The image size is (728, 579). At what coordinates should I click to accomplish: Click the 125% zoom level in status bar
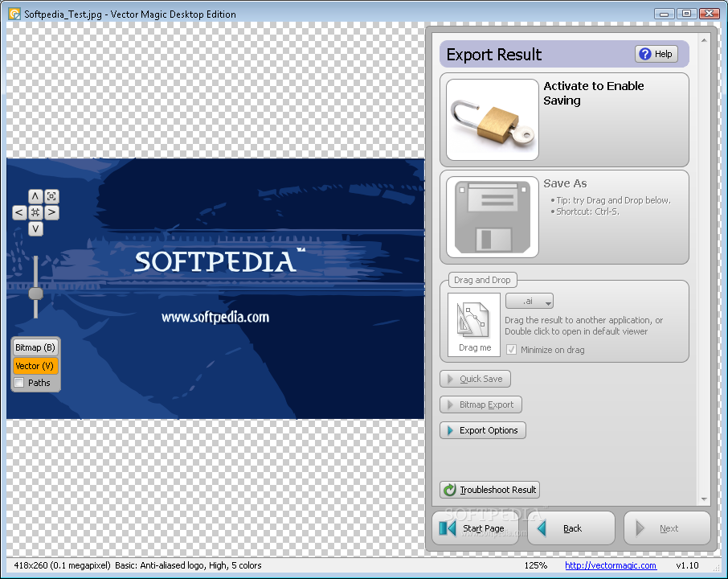click(x=535, y=565)
